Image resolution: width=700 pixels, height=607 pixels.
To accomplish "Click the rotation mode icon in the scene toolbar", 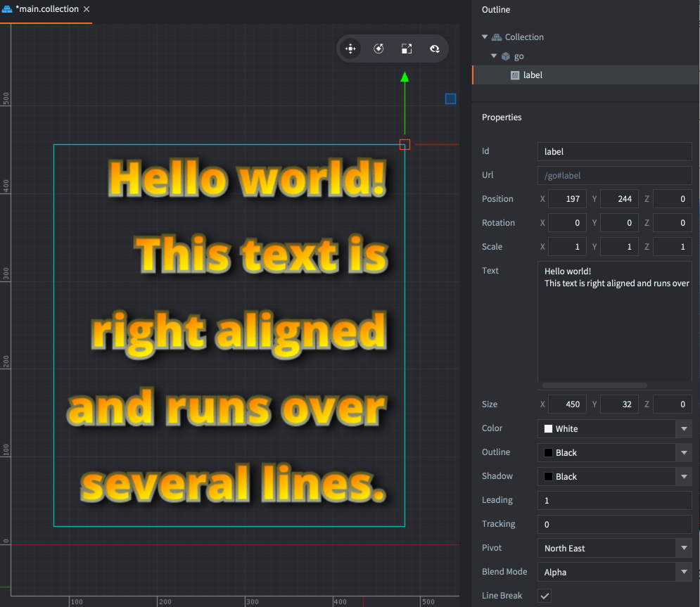I will click(x=435, y=49).
